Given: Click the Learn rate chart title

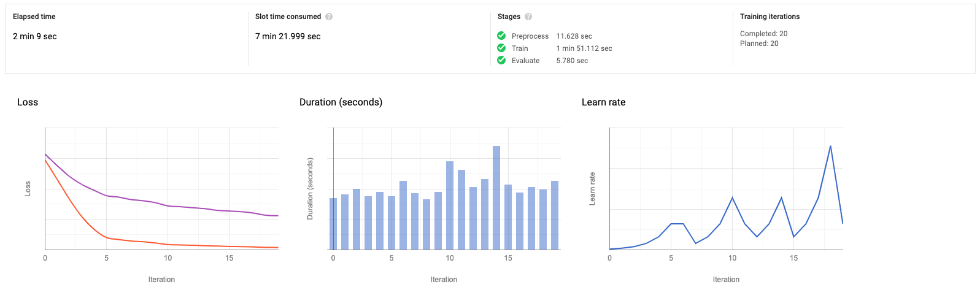Looking at the screenshot, I should pos(603,102).
